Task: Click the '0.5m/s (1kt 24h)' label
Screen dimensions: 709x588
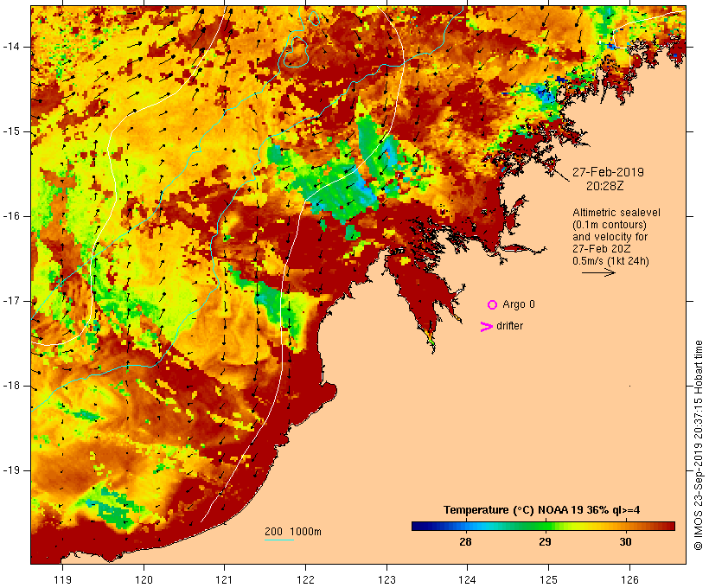Action: 610,261
